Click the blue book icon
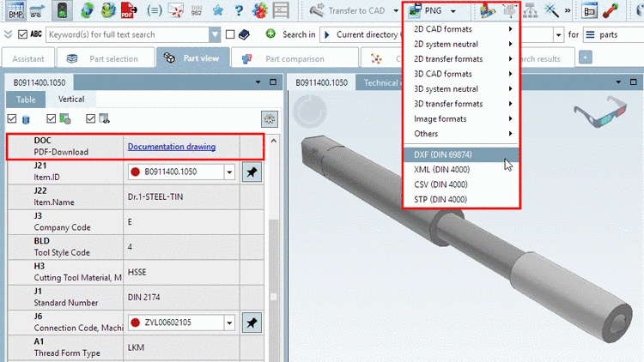Image resolution: width=644 pixels, height=362 pixels. coord(245,34)
